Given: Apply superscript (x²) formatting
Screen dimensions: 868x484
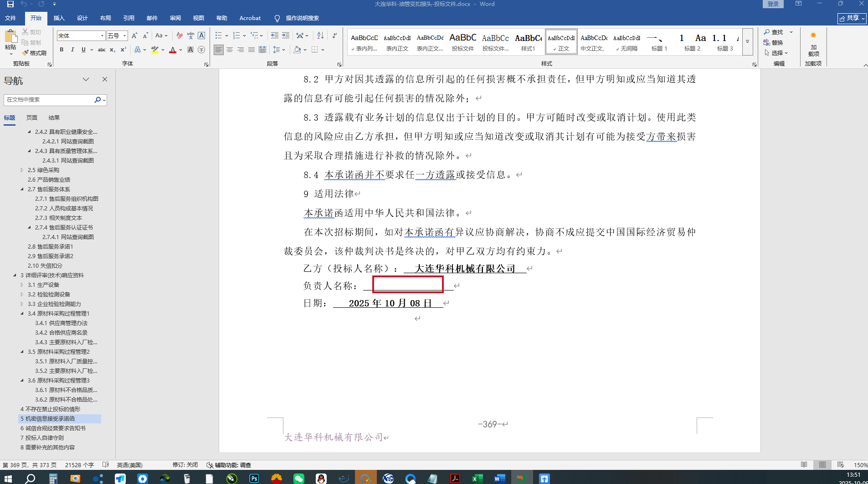Looking at the screenshot, I should (x=123, y=50).
